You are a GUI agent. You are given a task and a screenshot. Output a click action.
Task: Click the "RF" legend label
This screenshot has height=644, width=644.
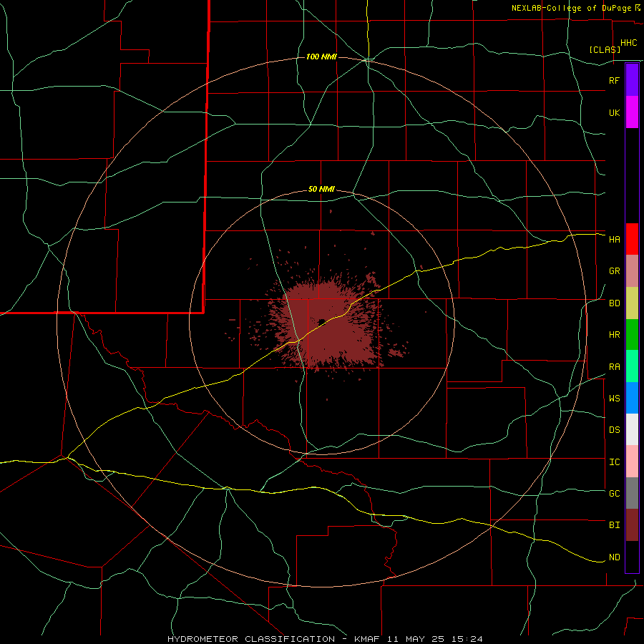(614, 80)
